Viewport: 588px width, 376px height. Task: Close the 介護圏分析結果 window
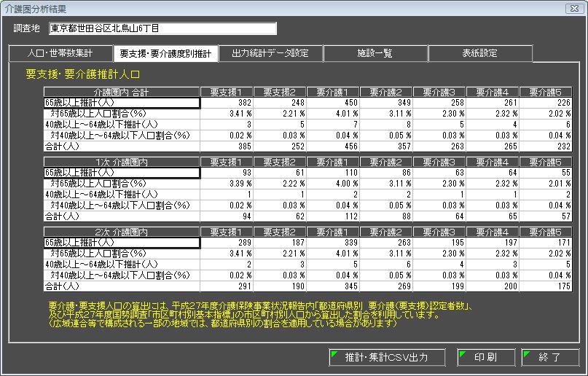(x=571, y=9)
